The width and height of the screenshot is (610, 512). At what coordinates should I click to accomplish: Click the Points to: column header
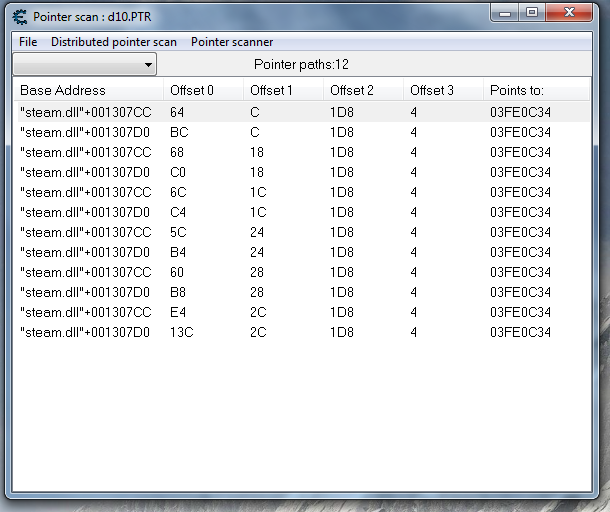[516, 90]
